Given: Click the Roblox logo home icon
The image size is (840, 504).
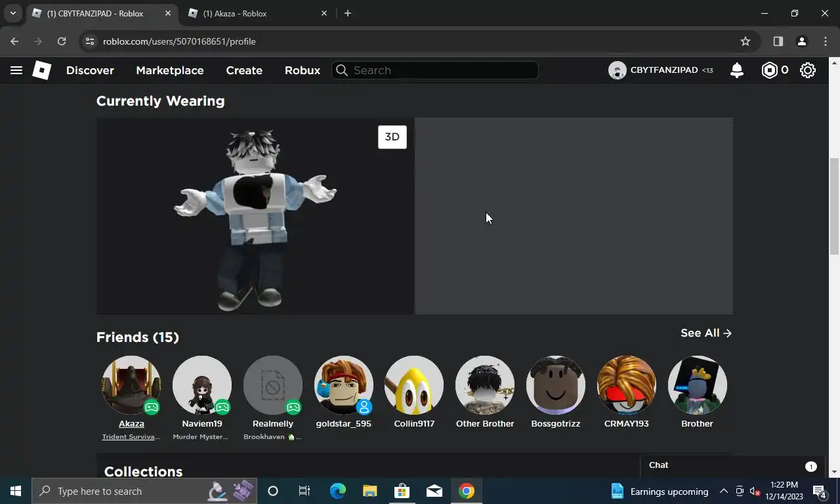Looking at the screenshot, I should [x=41, y=70].
